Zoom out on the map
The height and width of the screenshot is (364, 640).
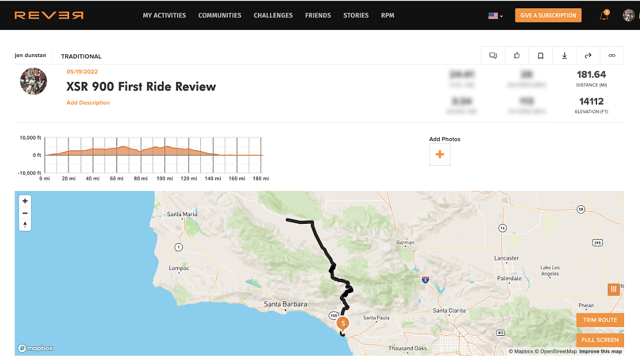[x=25, y=213]
